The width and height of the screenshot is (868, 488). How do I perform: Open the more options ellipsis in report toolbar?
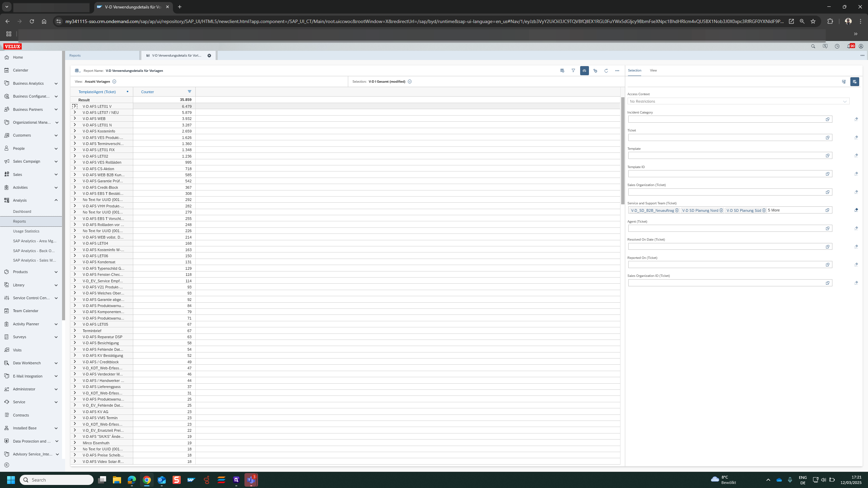(617, 70)
